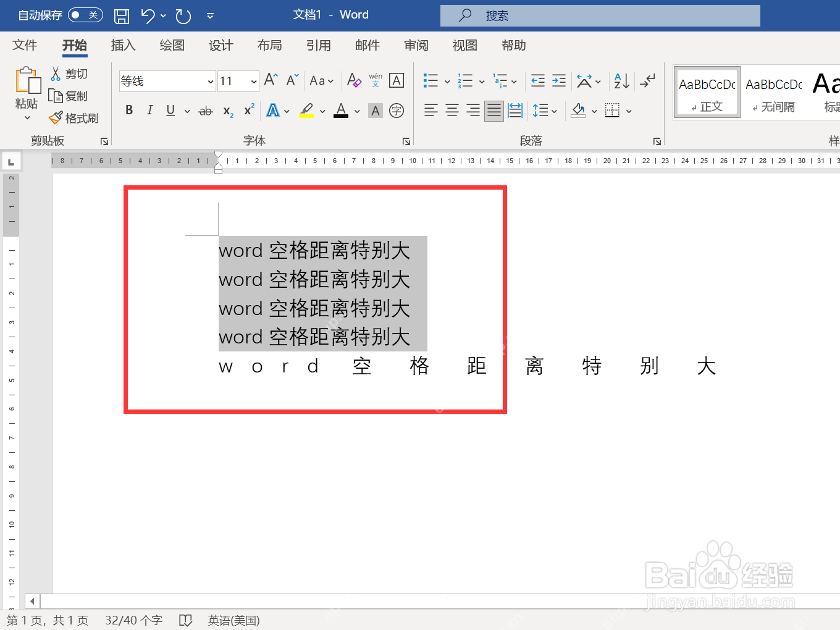Click the spelling check status icon
Viewport: 840px width, 630px height.
[x=185, y=620]
